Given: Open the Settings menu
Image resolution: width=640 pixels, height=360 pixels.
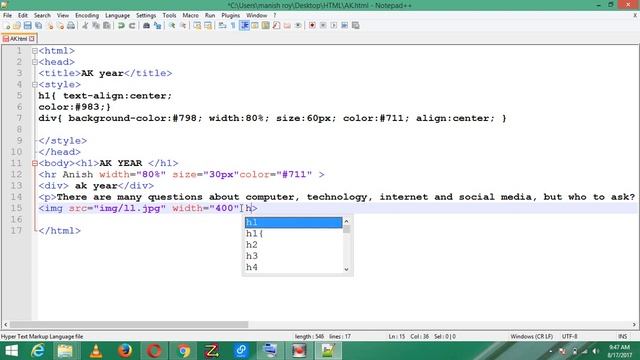Looking at the screenshot, I should (x=146, y=15).
